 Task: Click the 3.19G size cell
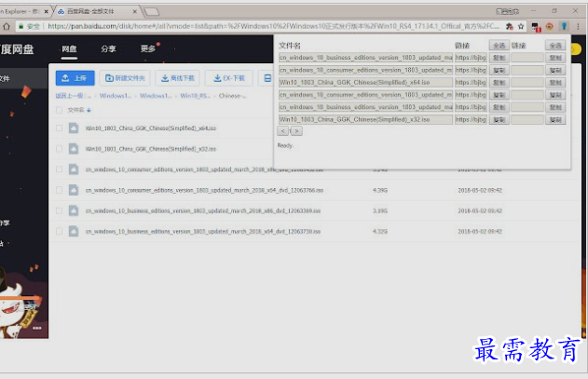pos(380,210)
